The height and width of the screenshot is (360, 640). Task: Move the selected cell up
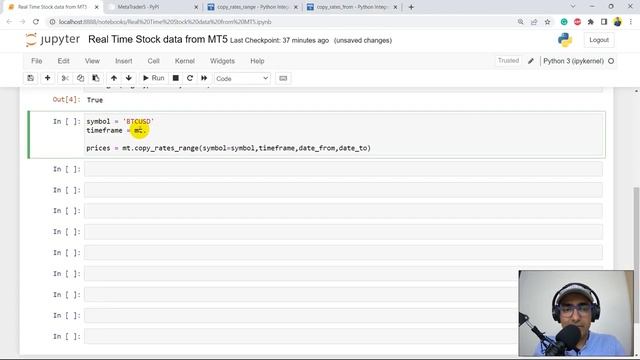114,78
